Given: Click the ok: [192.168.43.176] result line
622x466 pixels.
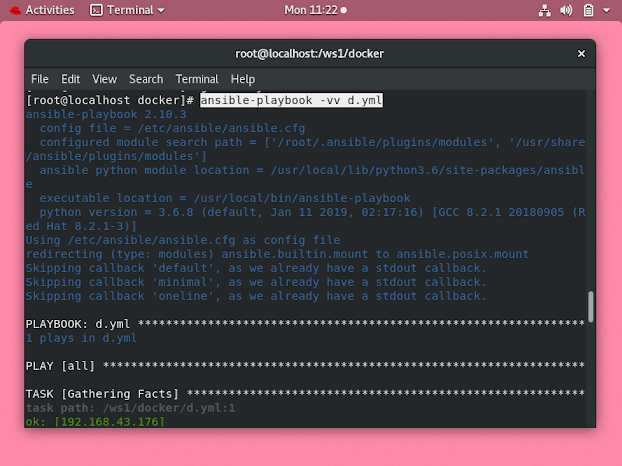Looking at the screenshot, I should point(95,421).
